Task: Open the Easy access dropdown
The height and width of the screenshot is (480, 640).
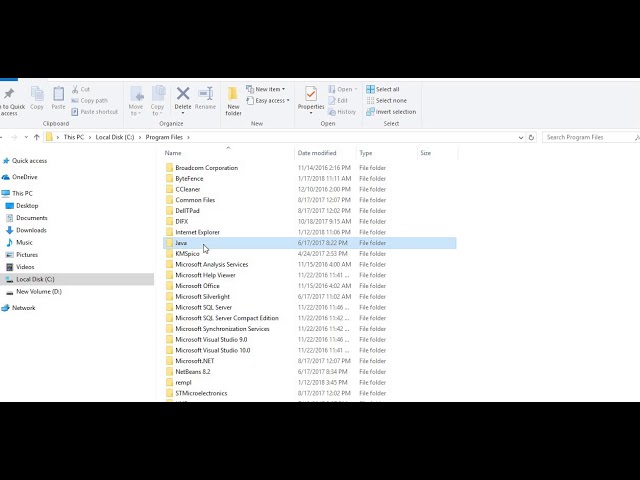Action: pyautogui.click(x=268, y=100)
